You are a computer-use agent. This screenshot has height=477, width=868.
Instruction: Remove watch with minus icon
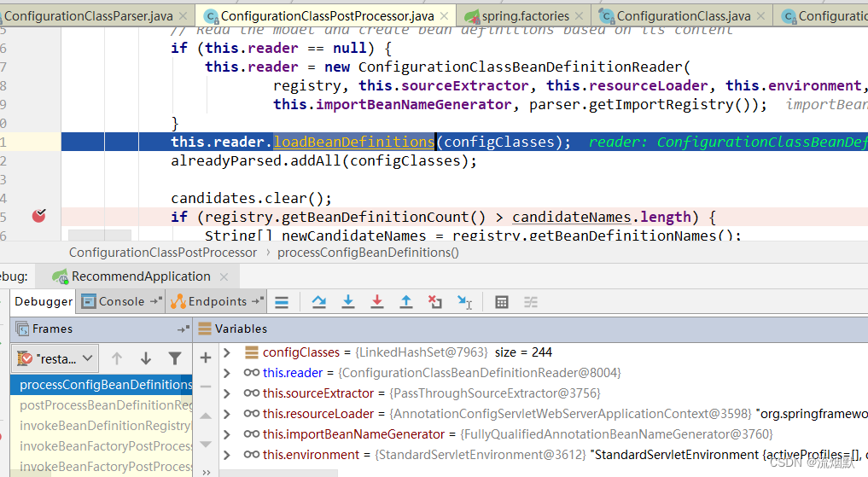(206, 387)
